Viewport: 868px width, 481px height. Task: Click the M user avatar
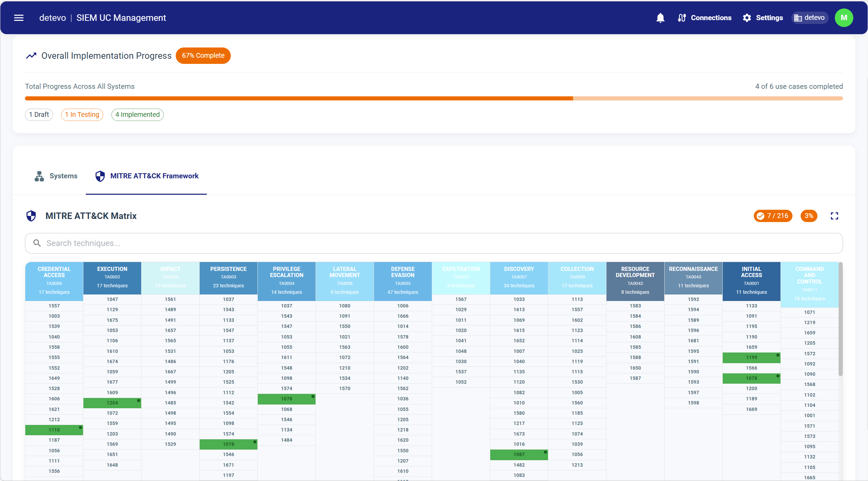(844, 18)
